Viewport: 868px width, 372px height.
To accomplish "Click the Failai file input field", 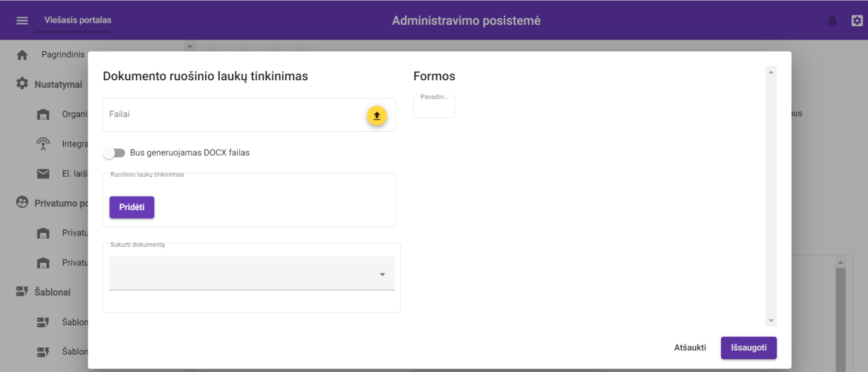I will 249,115.
